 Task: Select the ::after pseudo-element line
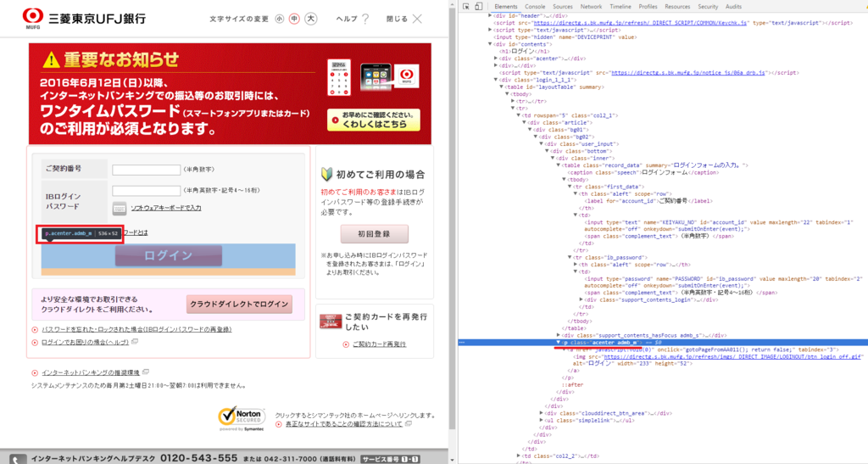pyautogui.click(x=572, y=385)
